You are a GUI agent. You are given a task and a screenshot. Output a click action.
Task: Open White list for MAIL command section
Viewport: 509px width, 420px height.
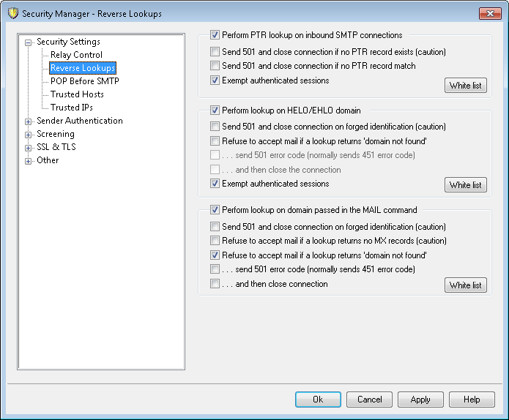(x=465, y=285)
